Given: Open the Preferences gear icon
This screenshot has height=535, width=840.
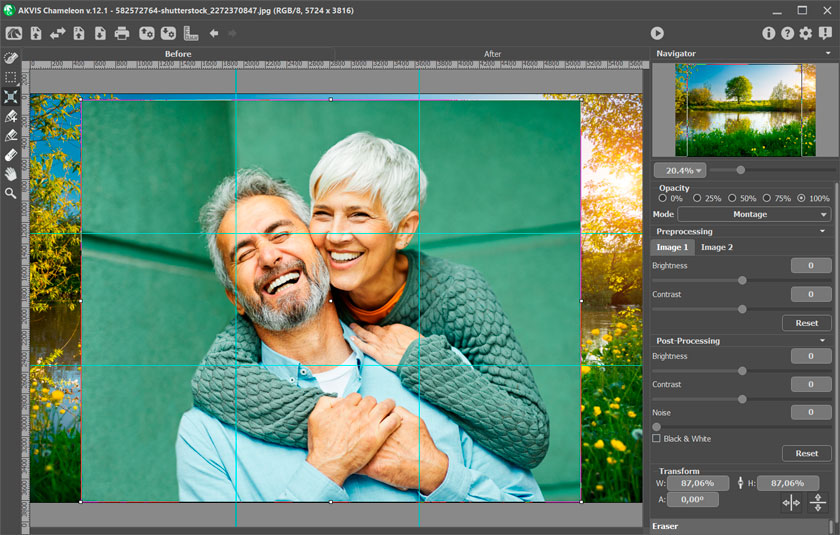Looking at the screenshot, I should [806, 33].
